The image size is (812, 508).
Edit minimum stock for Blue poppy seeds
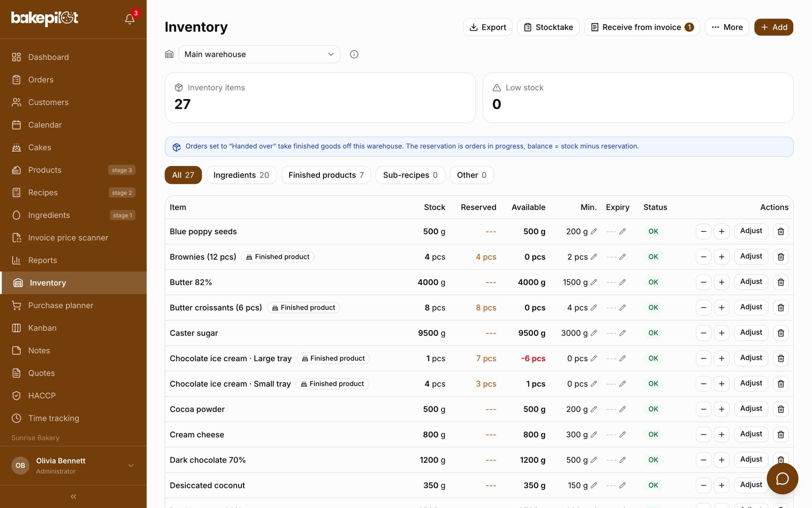(594, 231)
